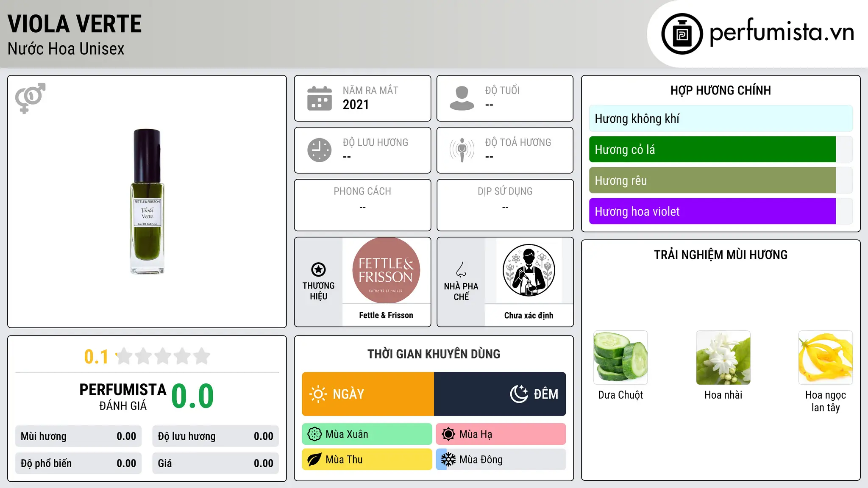
Task: Click the Giá score row
Action: click(216, 463)
